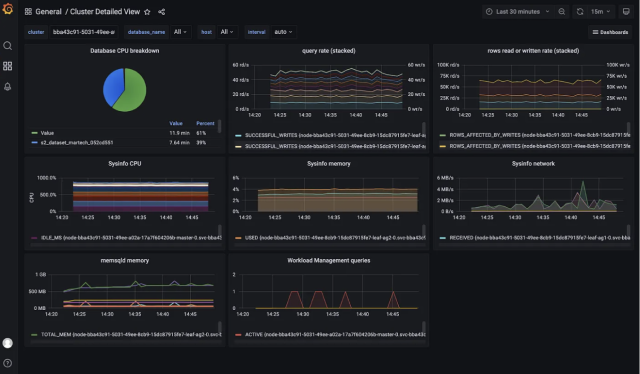Open the dashboards grid icon in sidebar
Screen dimensions: 640x374
(x=7, y=66)
